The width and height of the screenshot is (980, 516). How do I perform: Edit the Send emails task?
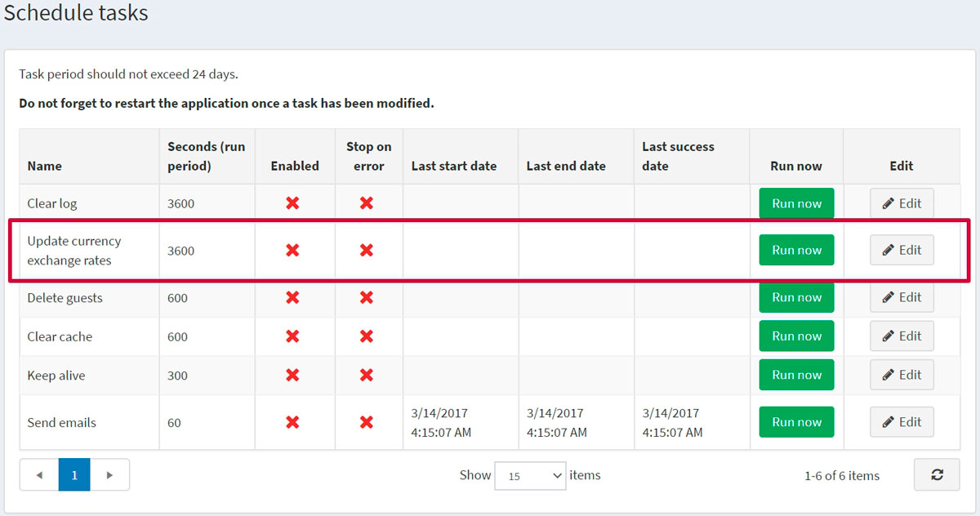(x=902, y=422)
